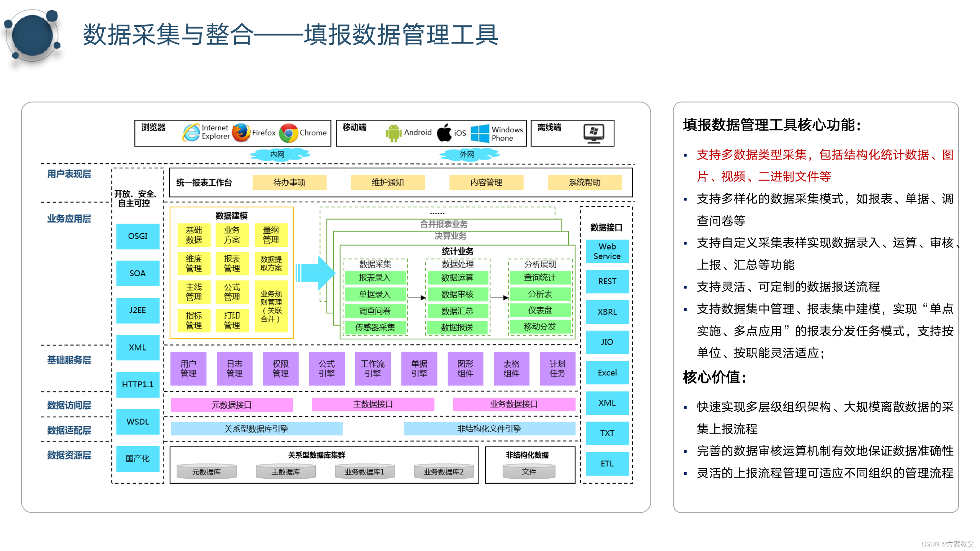Viewport: 980px width, 551px height.
Task: Click the 主数据库 cylinder
Action: coord(286,471)
